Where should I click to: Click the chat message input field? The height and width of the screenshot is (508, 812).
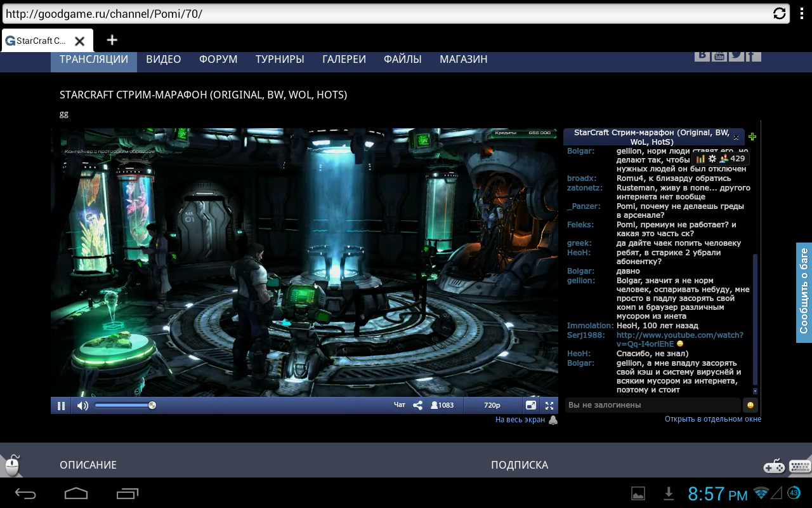653,405
